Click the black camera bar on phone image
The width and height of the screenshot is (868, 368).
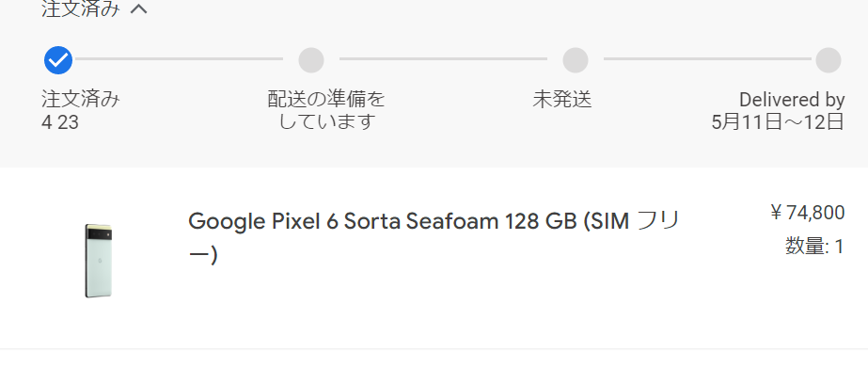coord(99,233)
